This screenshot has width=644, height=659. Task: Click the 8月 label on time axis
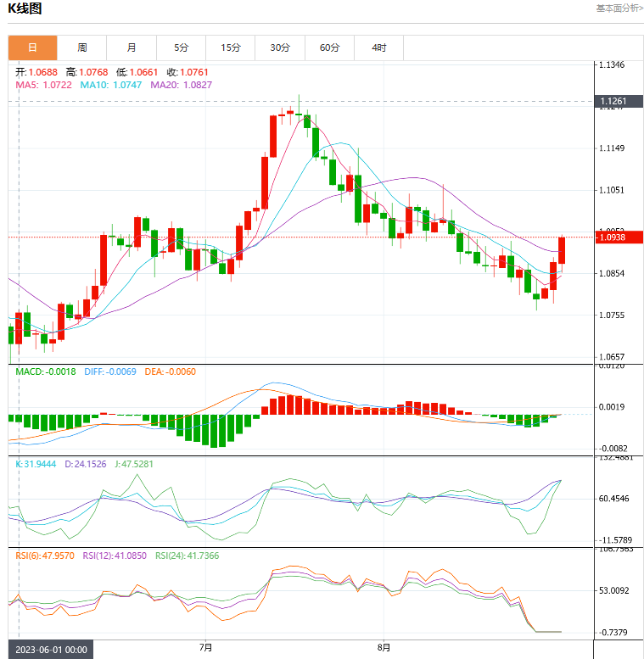(x=384, y=648)
